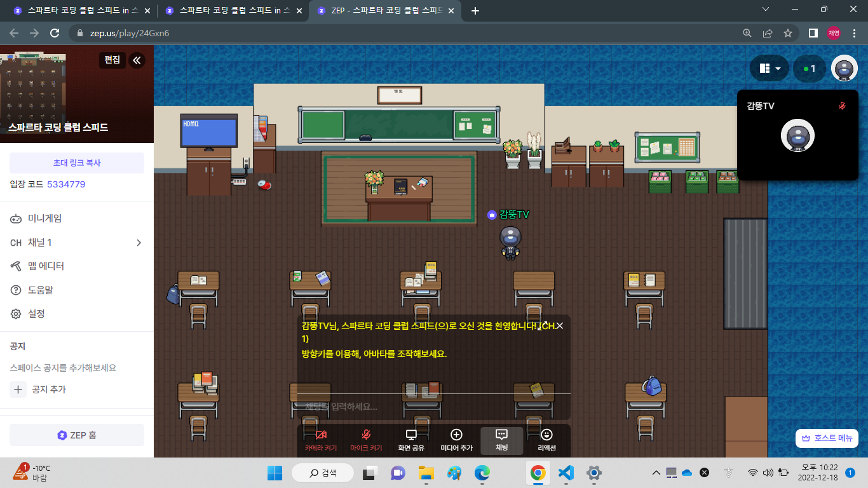
Task: Open a new browser tab
Action: click(475, 11)
